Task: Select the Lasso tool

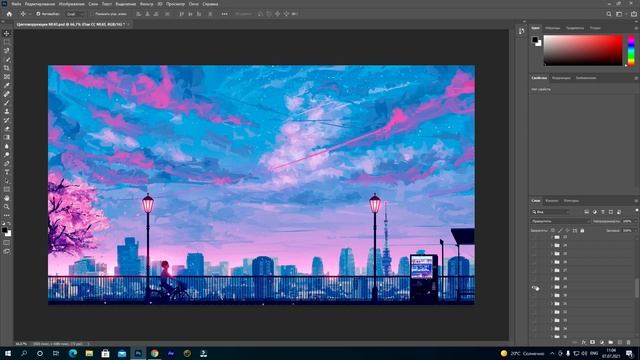Action: (7, 51)
